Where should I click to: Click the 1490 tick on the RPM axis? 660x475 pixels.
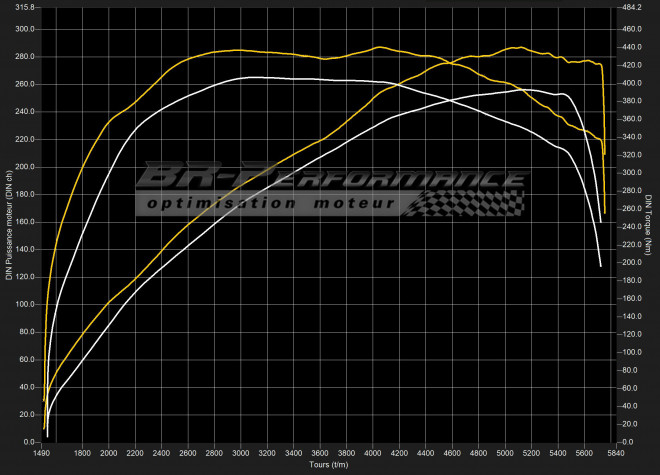[43, 453]
